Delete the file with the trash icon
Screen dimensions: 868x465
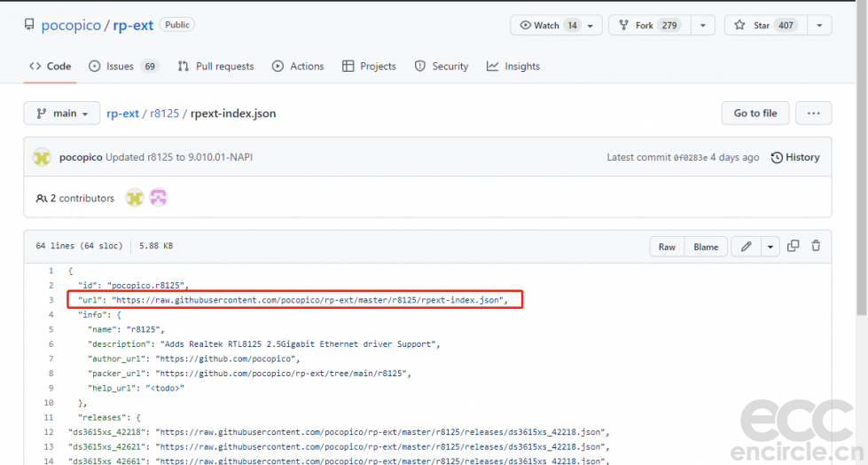pos(816,247)
